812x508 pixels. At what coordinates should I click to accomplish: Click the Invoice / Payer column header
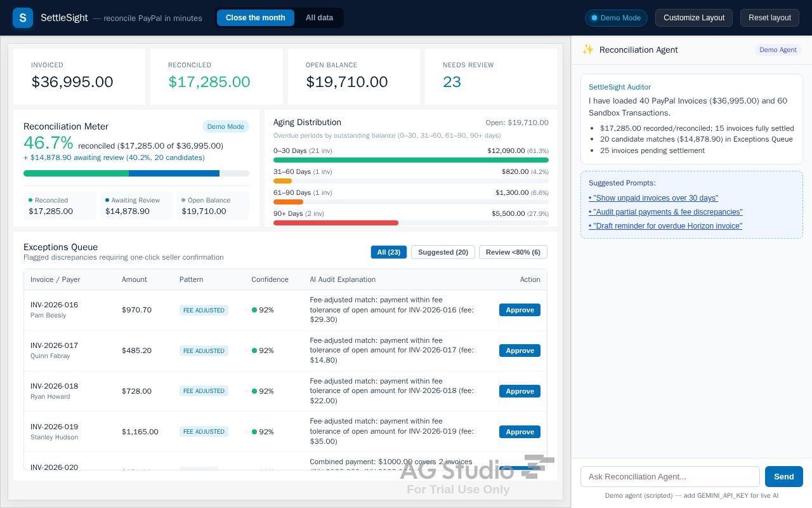[55, 279]
